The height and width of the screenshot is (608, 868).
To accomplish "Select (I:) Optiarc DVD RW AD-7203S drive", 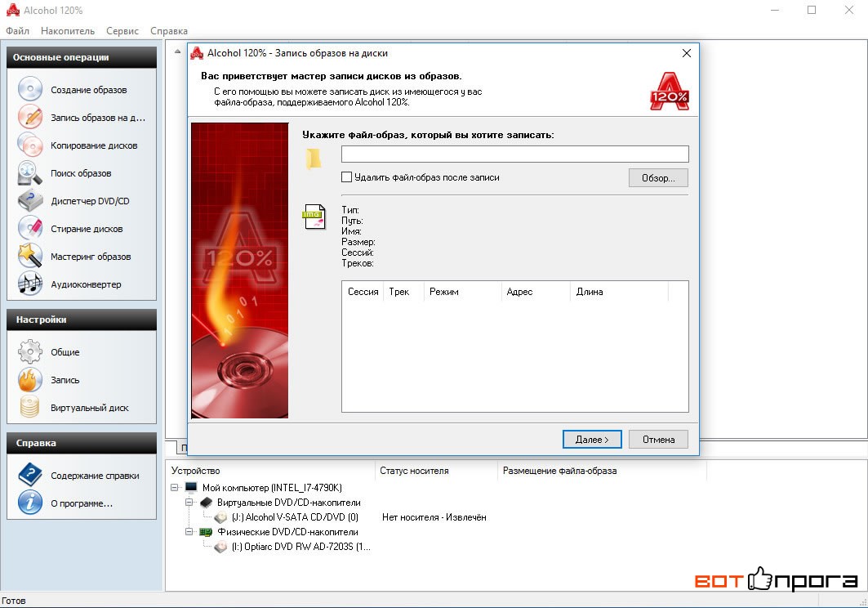I will (x=300, y=547).
